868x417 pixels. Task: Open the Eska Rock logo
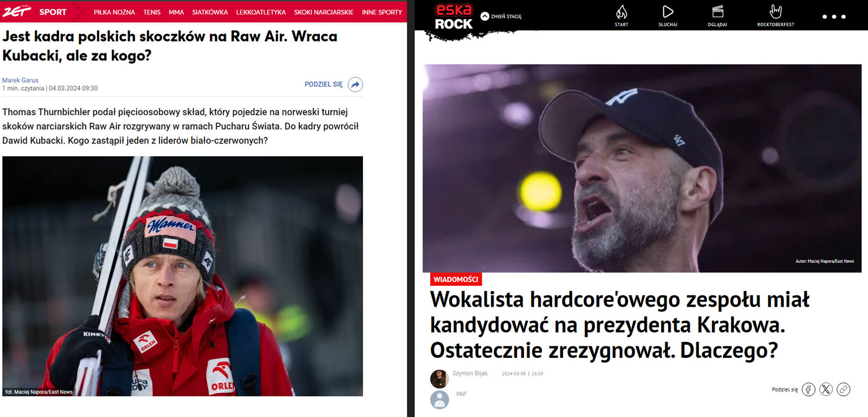click(x=454, y=17)
